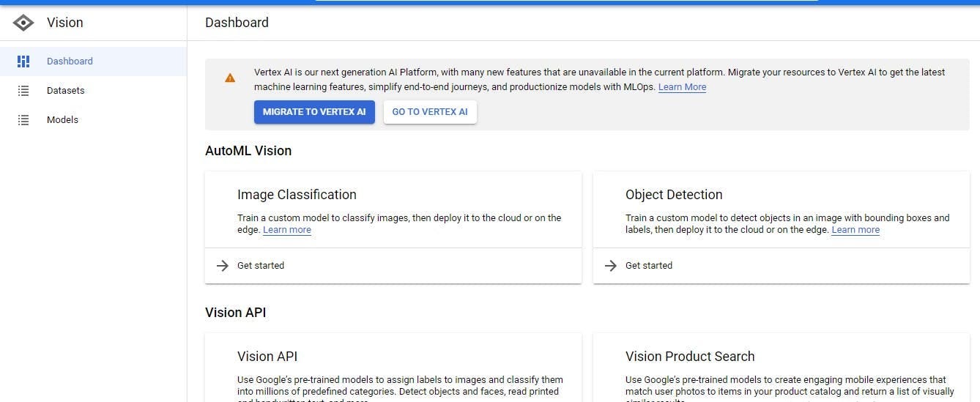
Task: Open the Datasets menu item
Action: point(93,91)
